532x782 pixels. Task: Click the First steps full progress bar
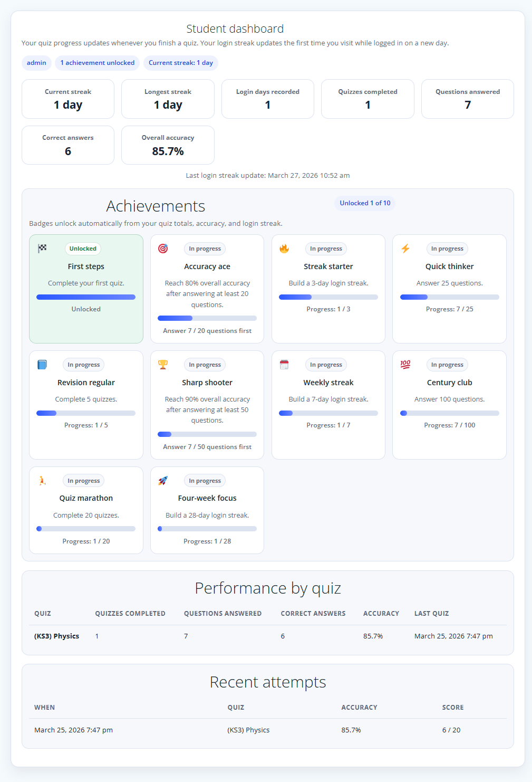(x=86, y=297)
